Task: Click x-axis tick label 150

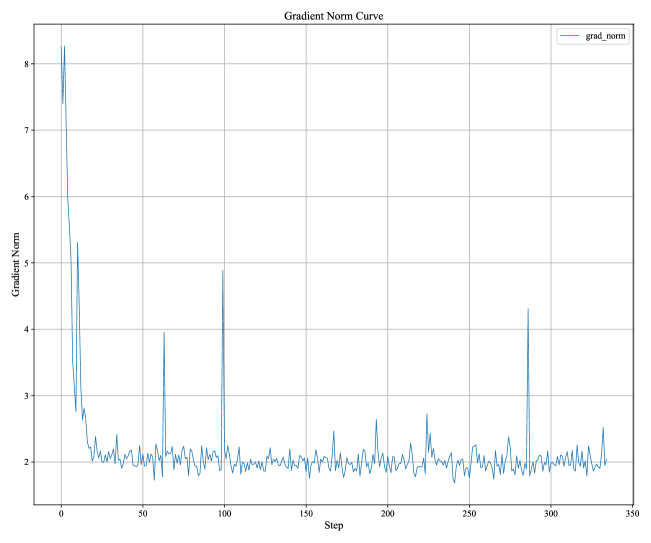Action: coord(306,514)
